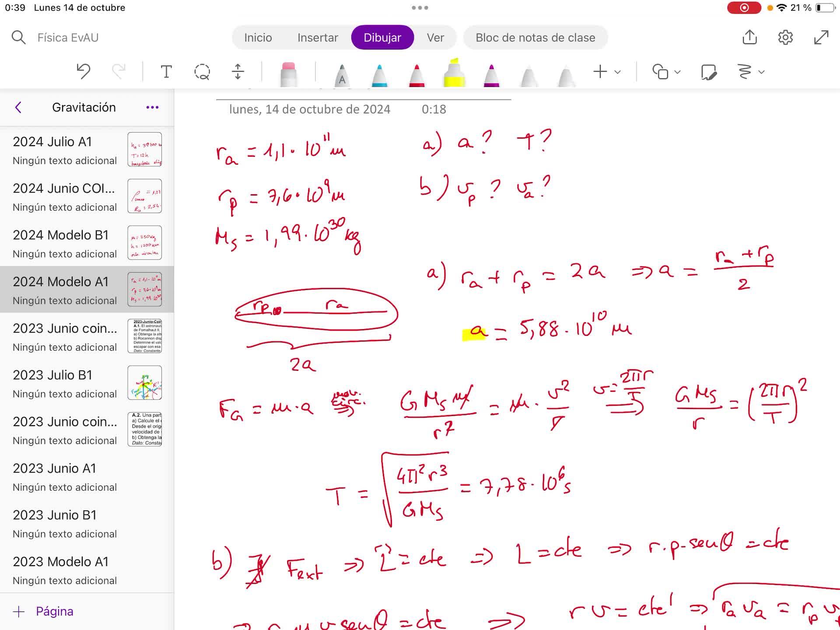
Task: Expand the ink-to-math dropdown chevron
Action: (761, 72)
